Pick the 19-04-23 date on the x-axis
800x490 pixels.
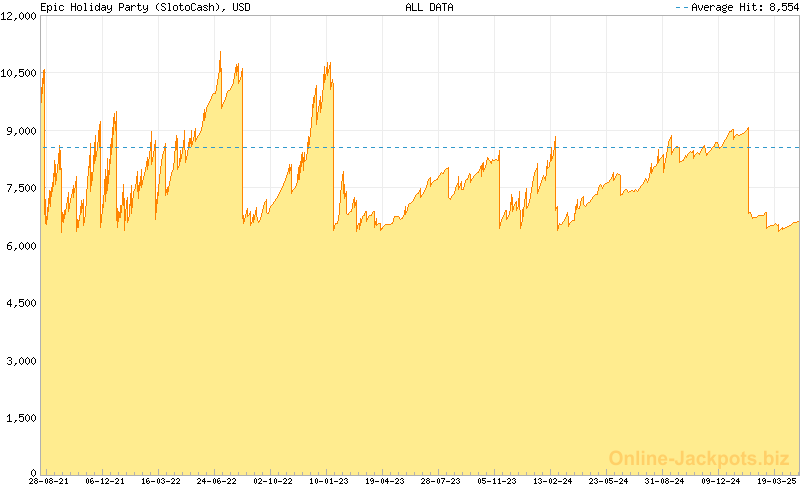(x=384, y=481)
